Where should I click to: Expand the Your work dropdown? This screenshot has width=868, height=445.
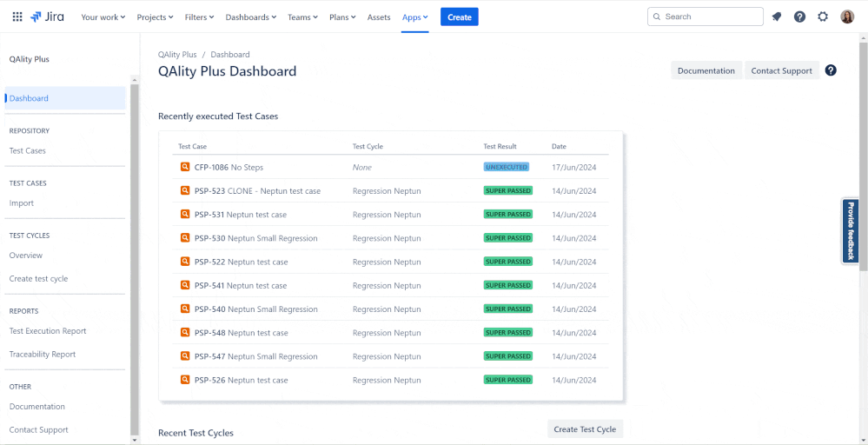(x=103, y=17)
